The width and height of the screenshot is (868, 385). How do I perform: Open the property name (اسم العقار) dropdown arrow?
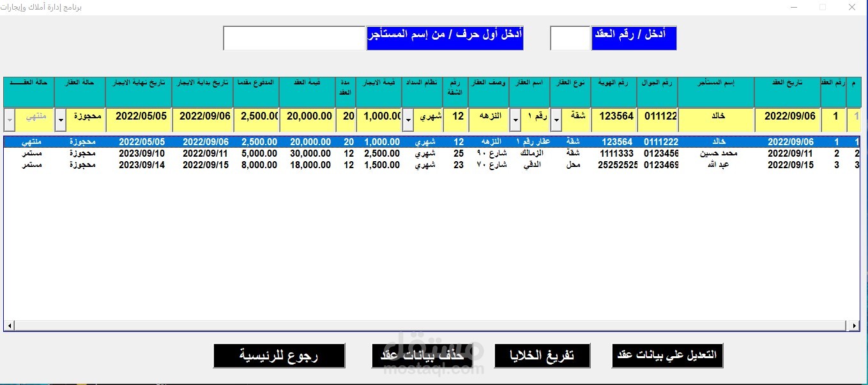click(x=515, y=119)
